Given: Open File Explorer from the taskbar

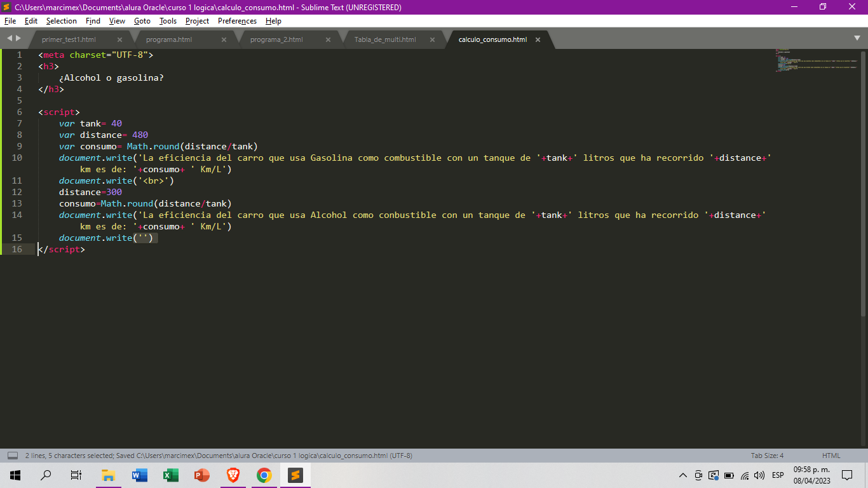Looking at the screenshot, I should pyautogui.click(x=108, y=475).
